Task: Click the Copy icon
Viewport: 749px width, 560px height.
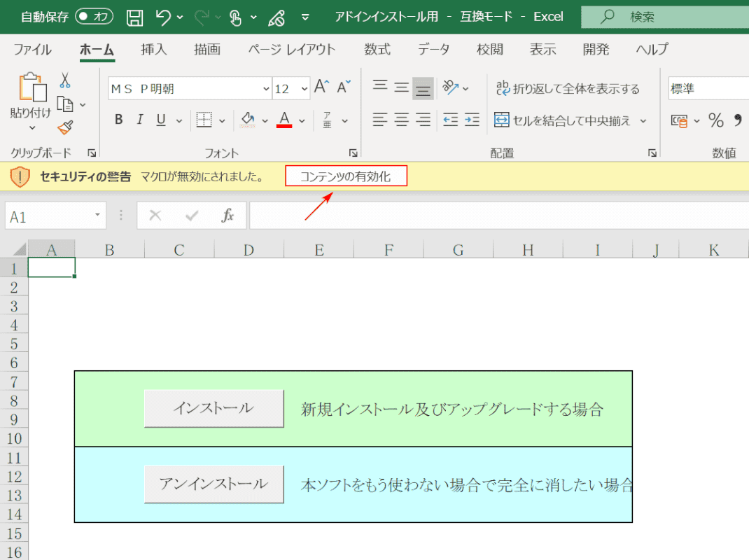Action: point(65,104)
